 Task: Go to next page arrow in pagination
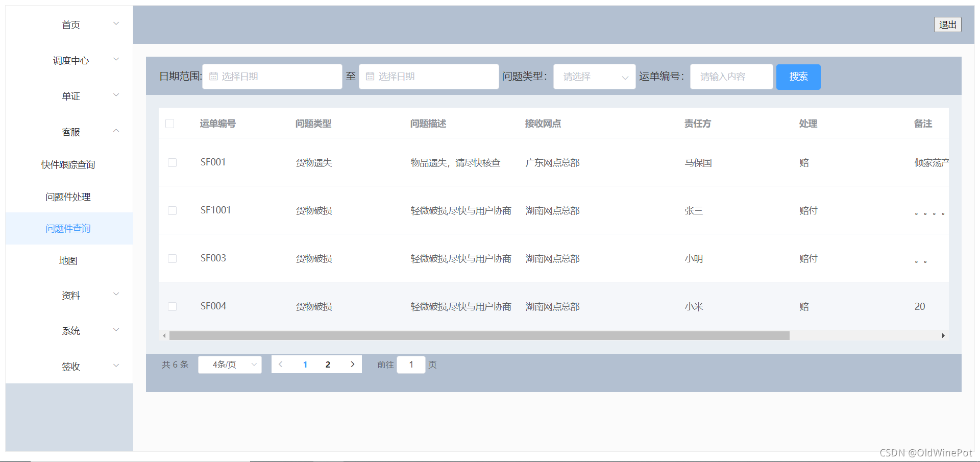(352, 364)
